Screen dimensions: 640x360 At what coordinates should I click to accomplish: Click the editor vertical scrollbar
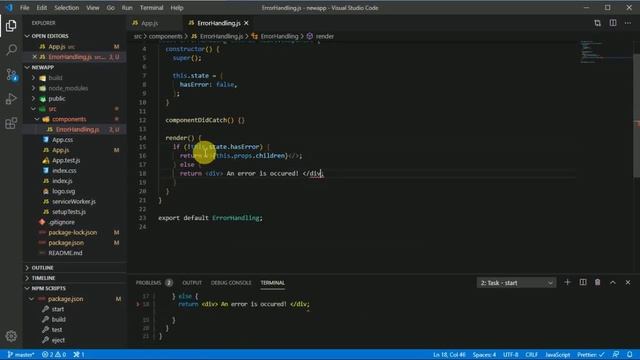(x=636, y=116)
